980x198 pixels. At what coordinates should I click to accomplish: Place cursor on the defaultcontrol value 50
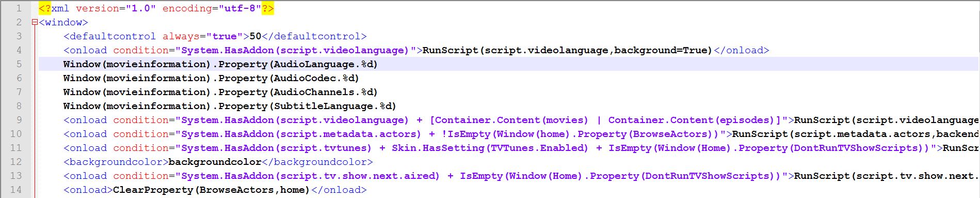[x=255, y=36]
